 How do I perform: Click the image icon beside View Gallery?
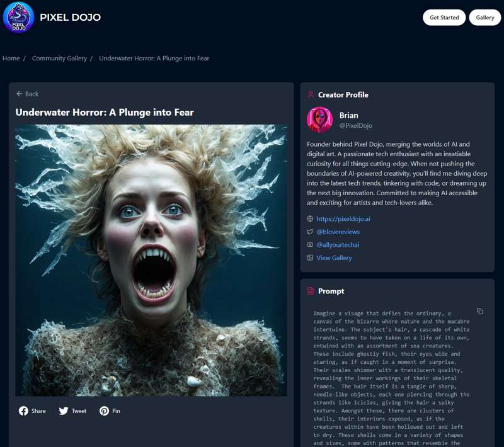pyautogui.click(x=310, y=258)
